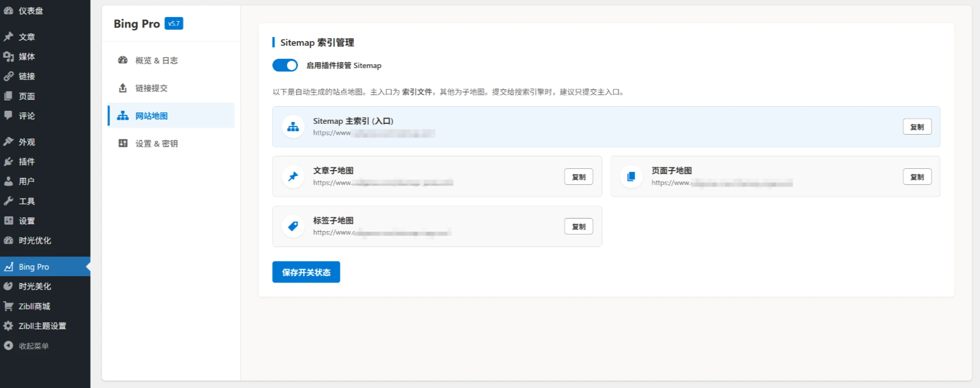Open 仪表盘 from the admin sidebar
Viewport: 980px width, 388px height.
click(x=30, y=11)
